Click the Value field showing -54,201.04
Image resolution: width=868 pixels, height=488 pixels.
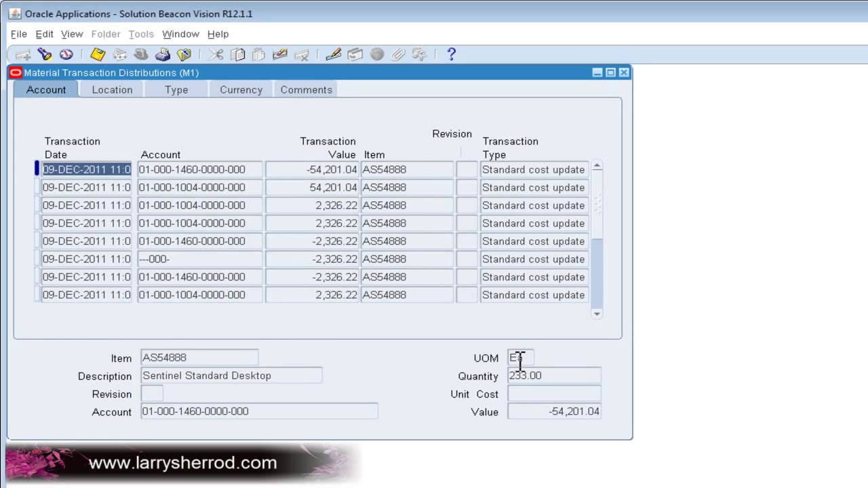(x=554, y=411)
